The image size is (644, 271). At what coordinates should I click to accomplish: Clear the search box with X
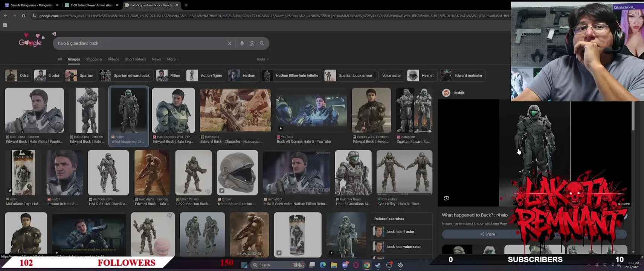[x=230, y=43]
